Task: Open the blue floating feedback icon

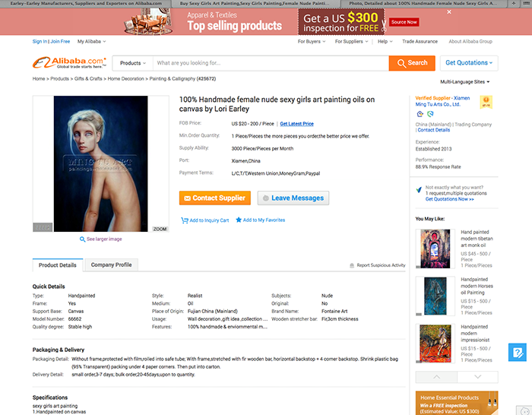Action: (518, 352)
